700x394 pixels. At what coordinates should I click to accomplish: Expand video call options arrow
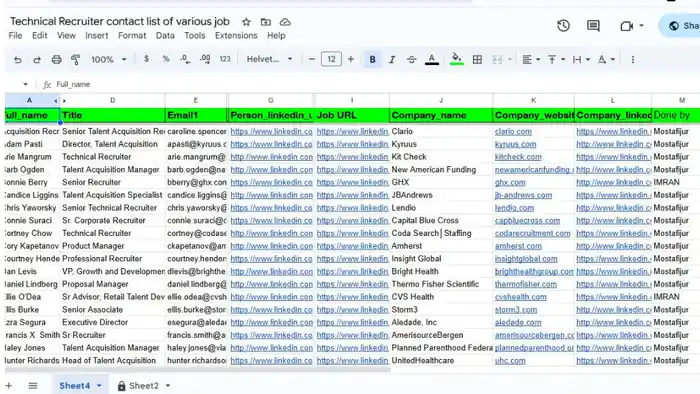642,26
